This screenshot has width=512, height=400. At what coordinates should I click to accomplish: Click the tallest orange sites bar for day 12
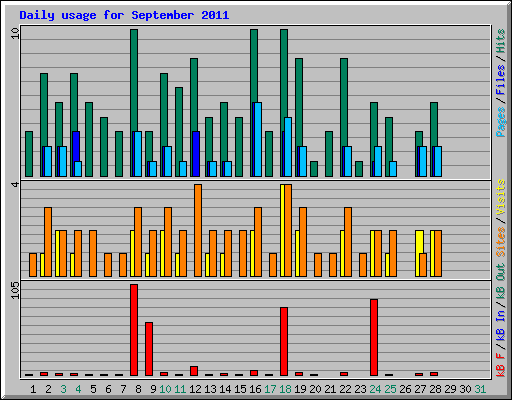click(x=198, y=230)
